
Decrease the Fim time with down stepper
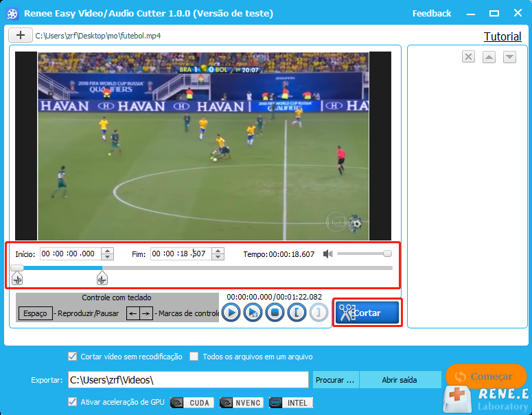218,257
